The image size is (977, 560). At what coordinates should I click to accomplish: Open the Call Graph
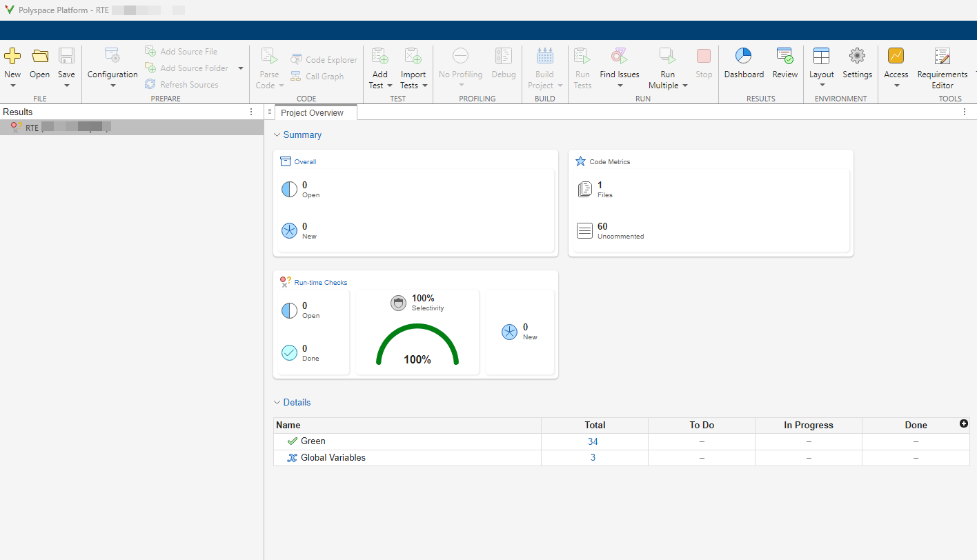click(x=317, y=76)
